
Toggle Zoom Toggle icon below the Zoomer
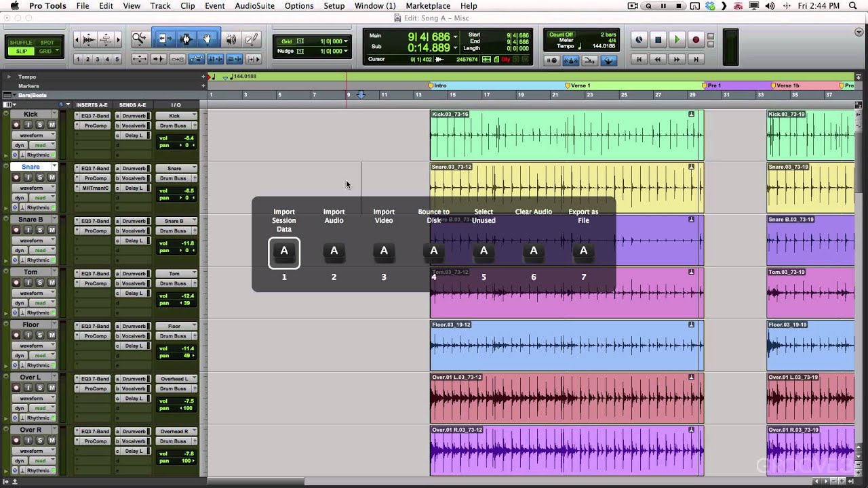click(139, 59)
